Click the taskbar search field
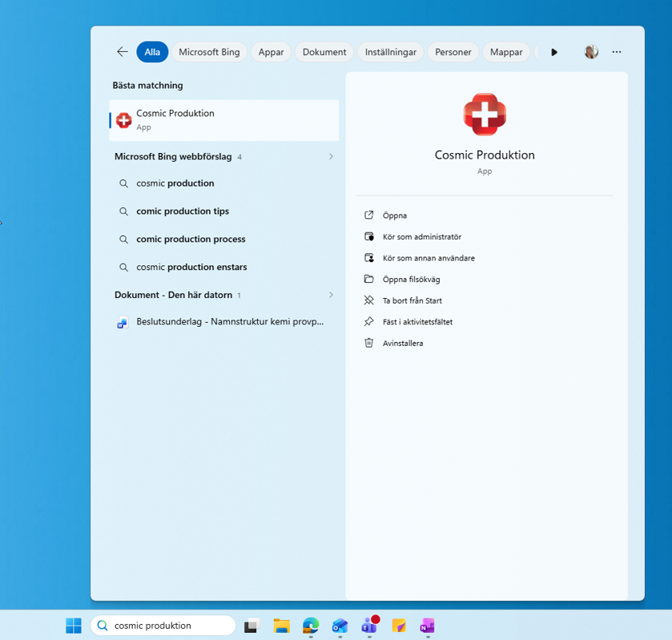 pos(163,626)
